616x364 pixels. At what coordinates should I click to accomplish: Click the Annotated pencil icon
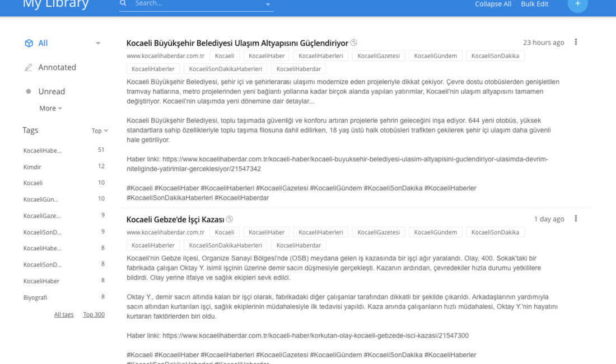pos(29,67)
